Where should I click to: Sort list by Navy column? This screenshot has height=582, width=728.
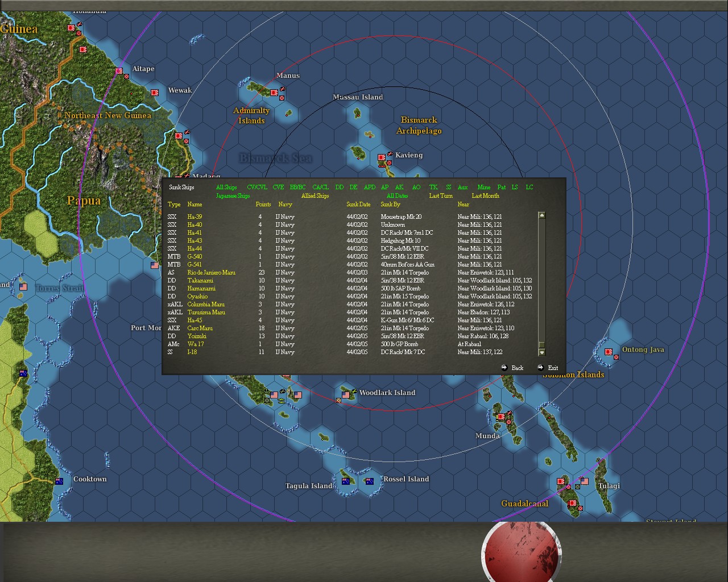point(285,204)
